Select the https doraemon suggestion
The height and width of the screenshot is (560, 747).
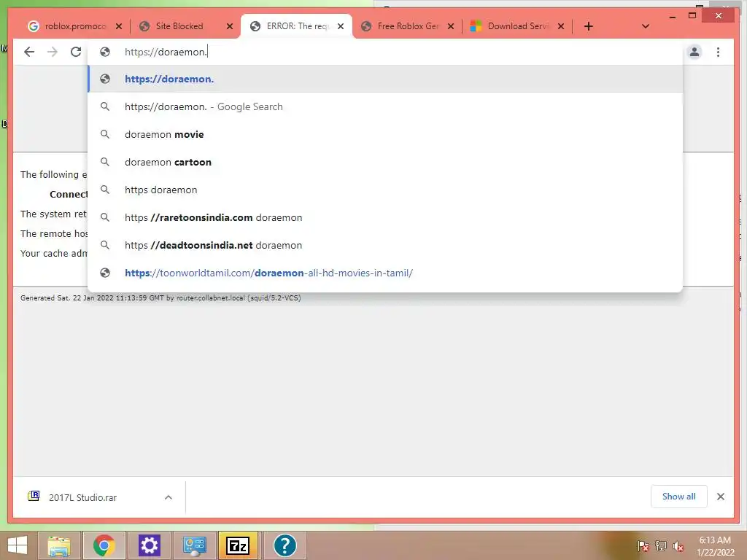385,190
